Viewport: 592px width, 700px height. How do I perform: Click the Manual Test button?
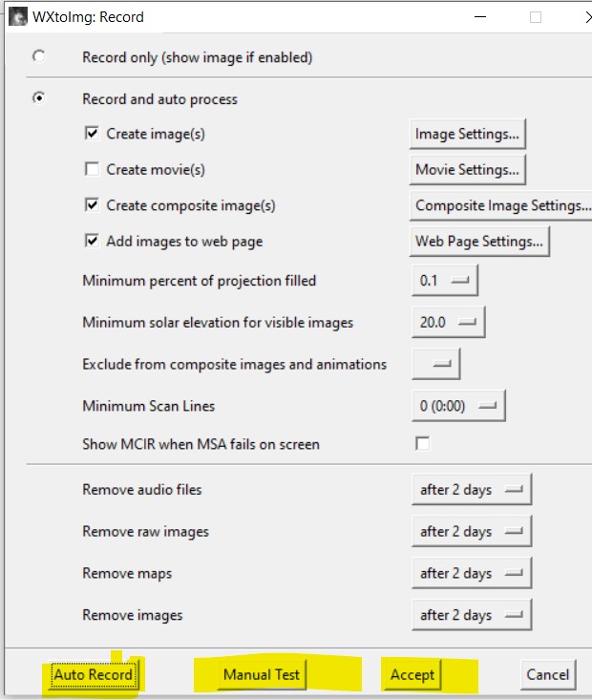(262, 674)
